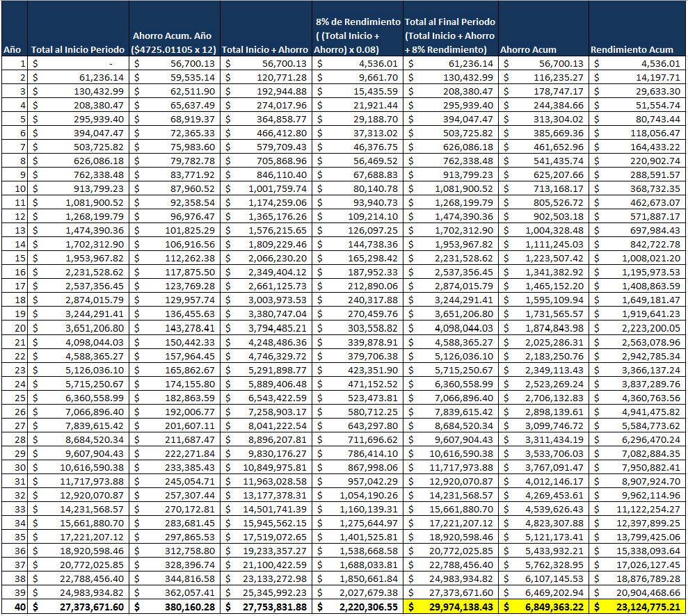The height and width of the screenshot is (616, 688).
Task: Select the "Rendimiento Acum" column header
Action: coord(632,49)
